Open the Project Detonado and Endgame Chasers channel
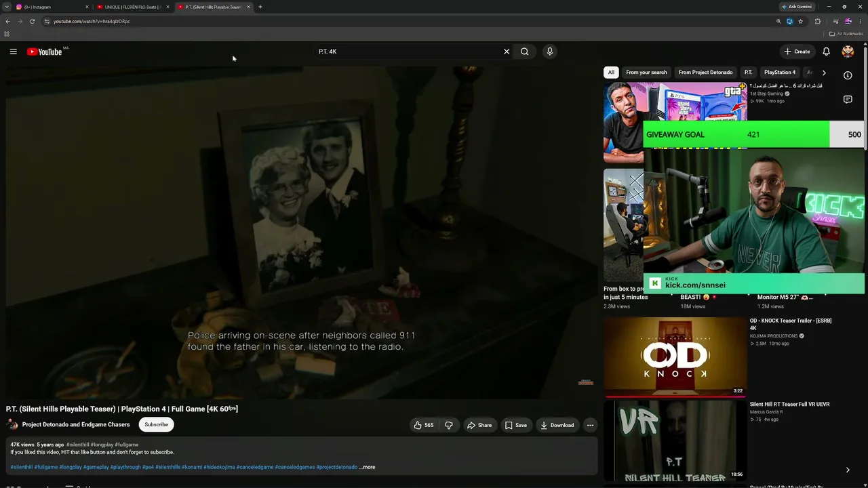The height and width of the screenshot is (488, 868). (76, 425)
